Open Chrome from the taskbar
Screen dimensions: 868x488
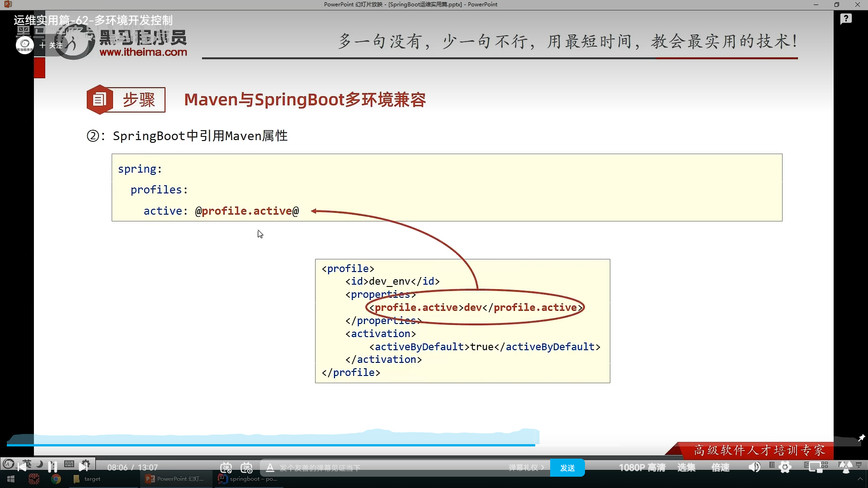coord(56,479)
